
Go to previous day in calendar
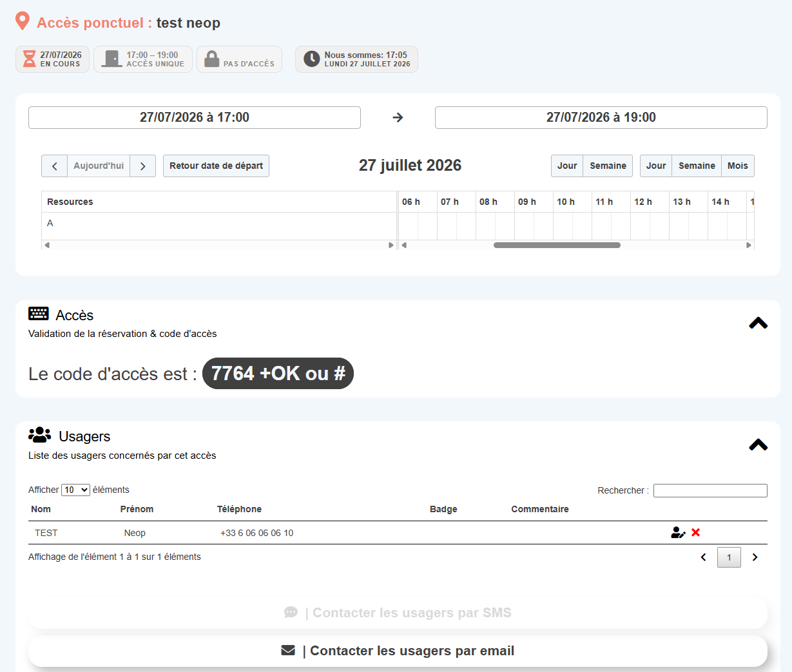point(55,166)
